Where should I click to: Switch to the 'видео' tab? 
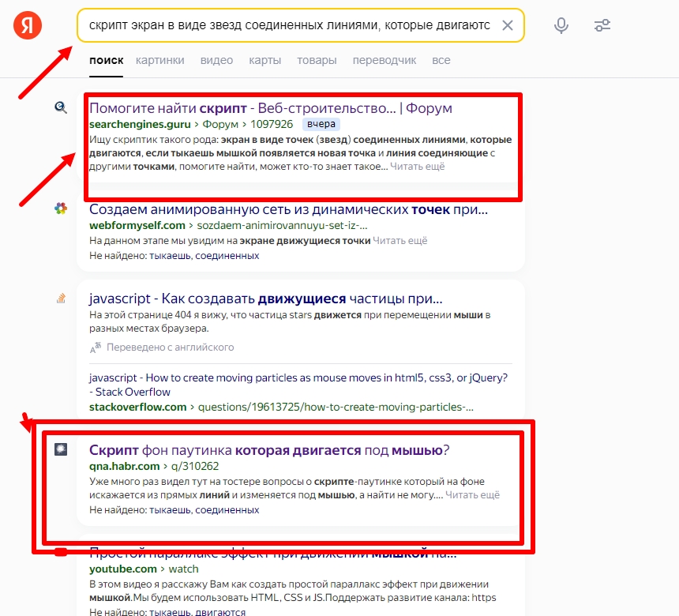tap(216, 60)
